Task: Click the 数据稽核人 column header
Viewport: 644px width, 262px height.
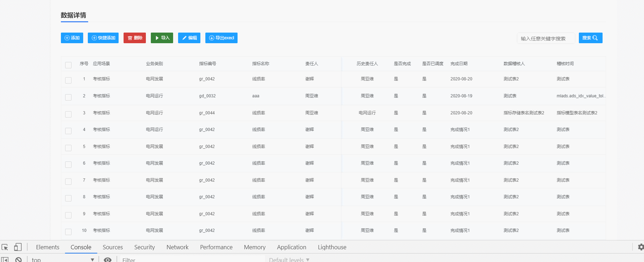Action: pos(514,64)
